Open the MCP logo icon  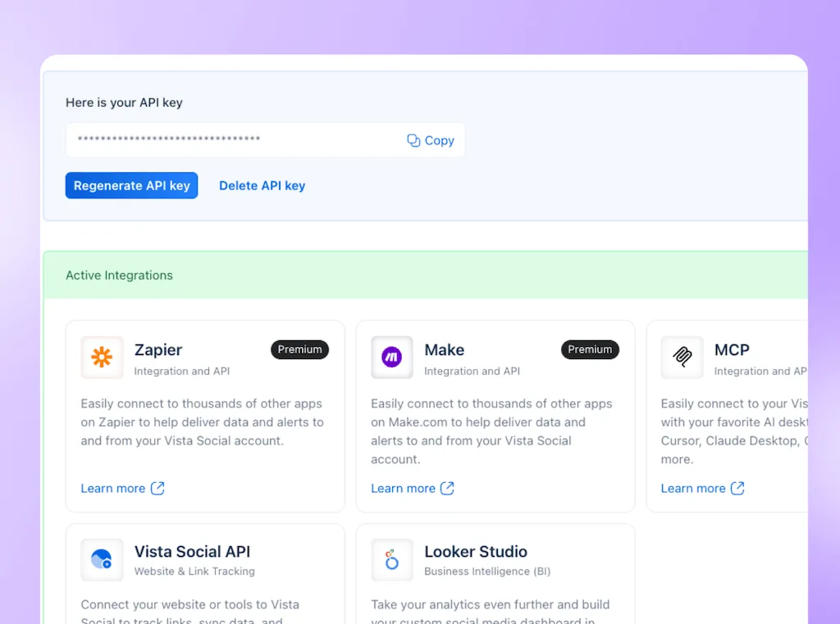click(682, 358)
